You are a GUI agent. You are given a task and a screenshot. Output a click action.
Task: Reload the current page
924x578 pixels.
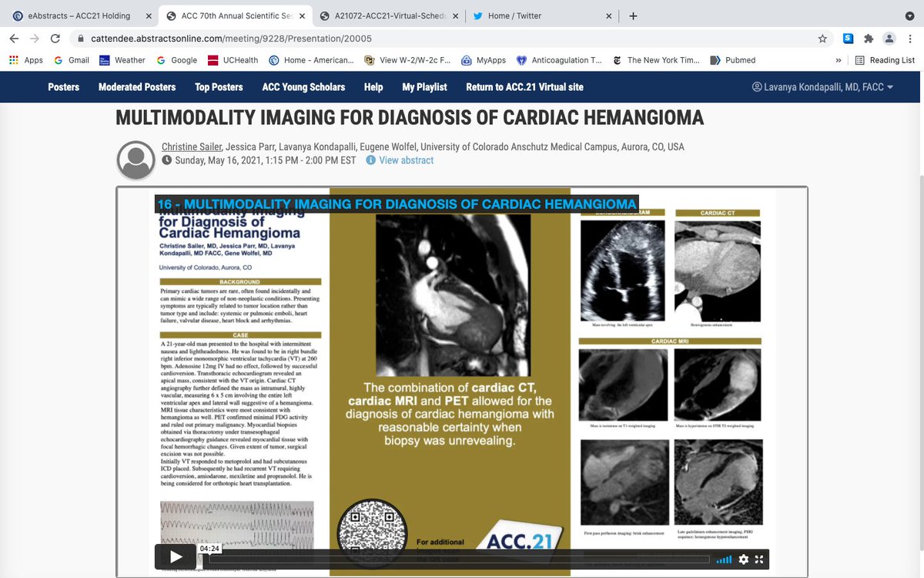(x=55, y=39)
